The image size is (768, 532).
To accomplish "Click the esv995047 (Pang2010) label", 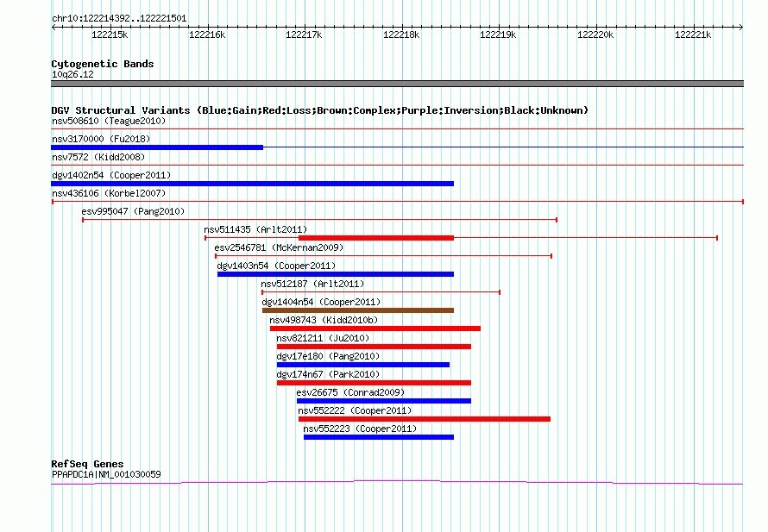I will click(x=133, y=211).
